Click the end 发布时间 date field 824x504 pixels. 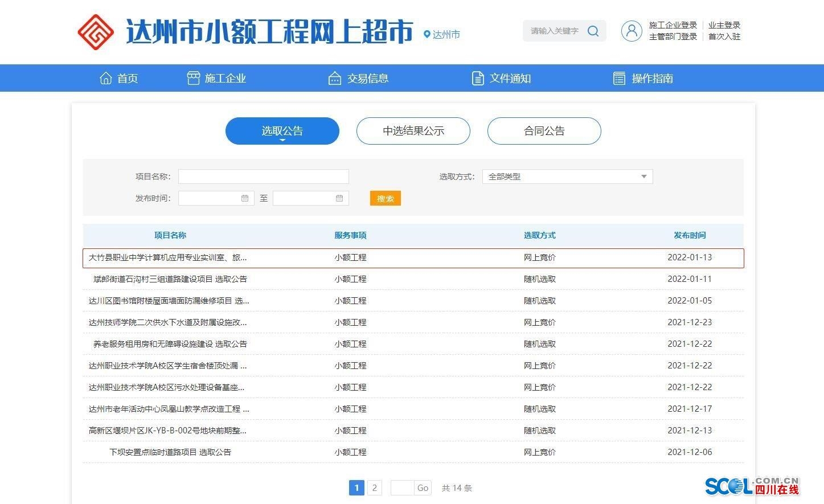coord(311,198)
